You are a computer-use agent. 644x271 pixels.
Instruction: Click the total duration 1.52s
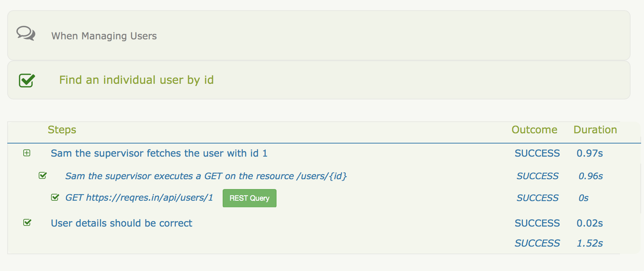589,243
